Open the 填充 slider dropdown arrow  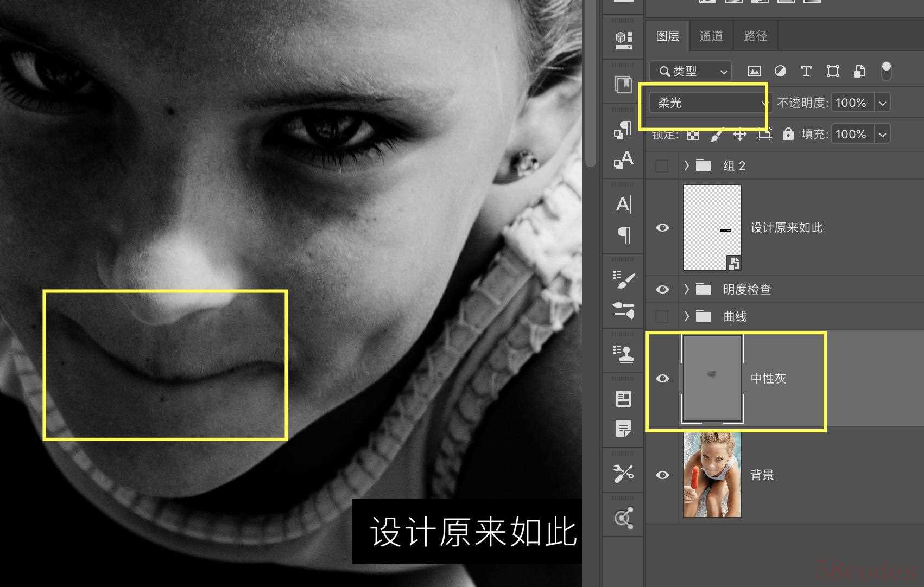tap(883, 134)
